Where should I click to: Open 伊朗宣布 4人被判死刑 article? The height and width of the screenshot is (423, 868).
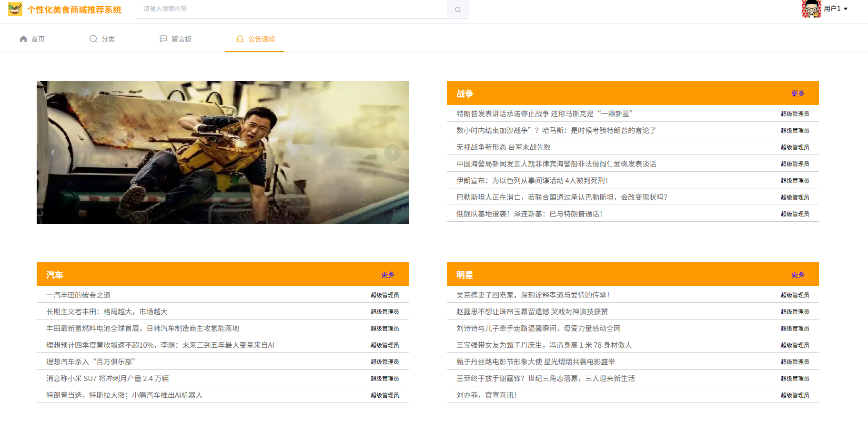(x=532, y=180)
